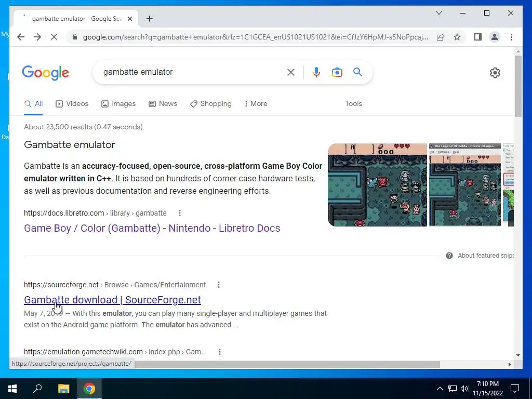Start a voice search with the microphone

click(316, 72)
